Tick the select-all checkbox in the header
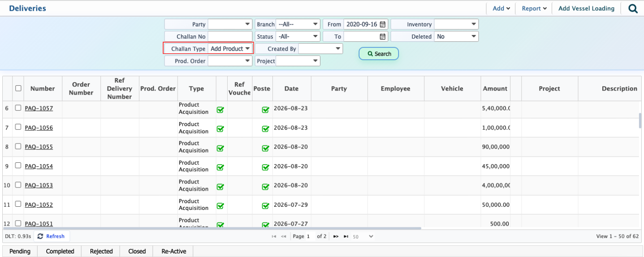Screen dimensions: 644x257 [x=18, y=88]
